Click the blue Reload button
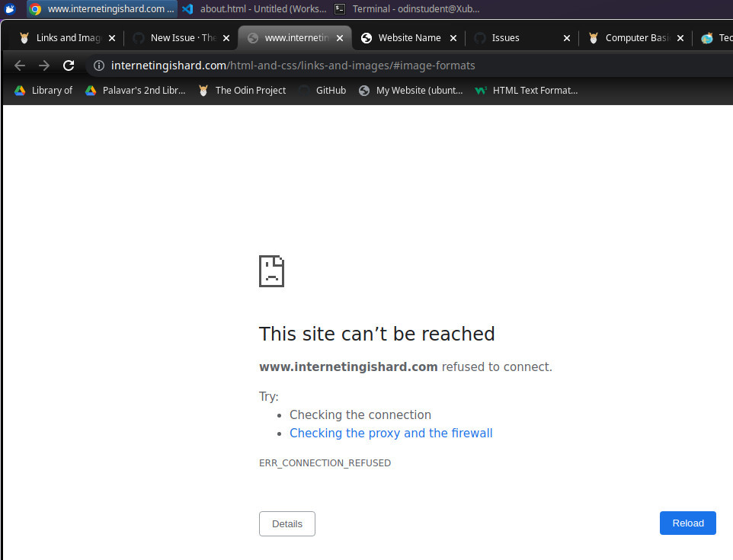Viewport: 733px width, 560px height. coord(687,523)
